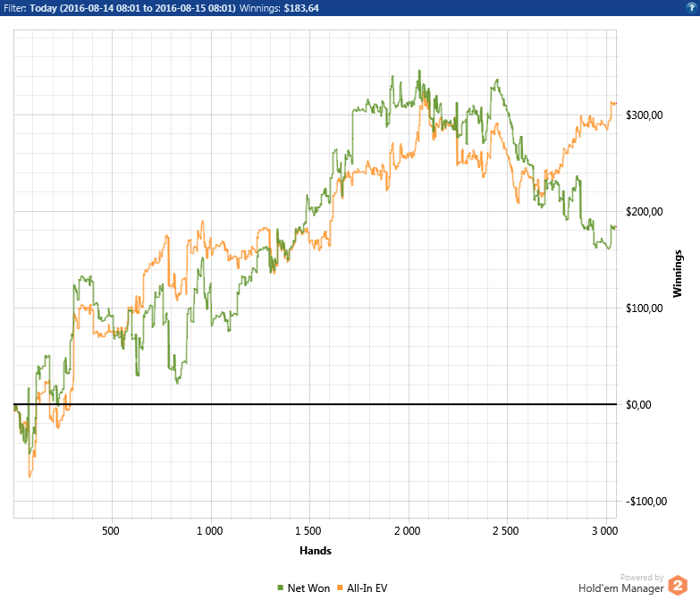Select the Net Won legend label
The width and height of the screenshot is (700, 600).
308,588
